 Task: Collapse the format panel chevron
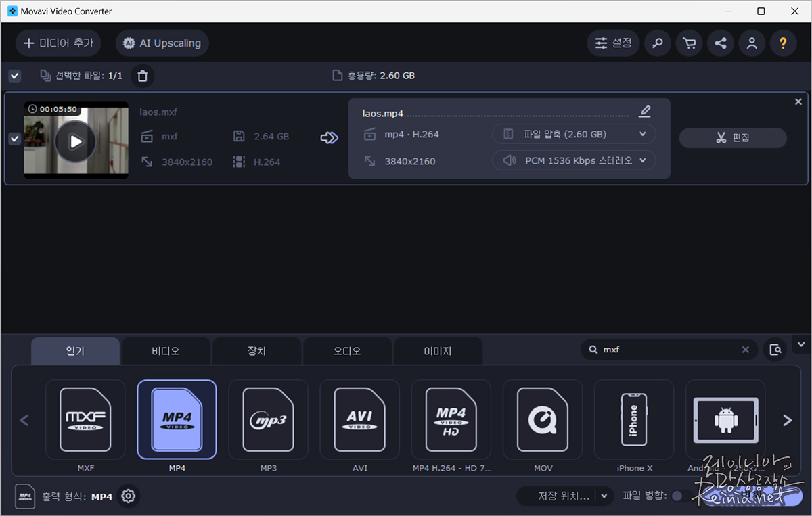802,344
